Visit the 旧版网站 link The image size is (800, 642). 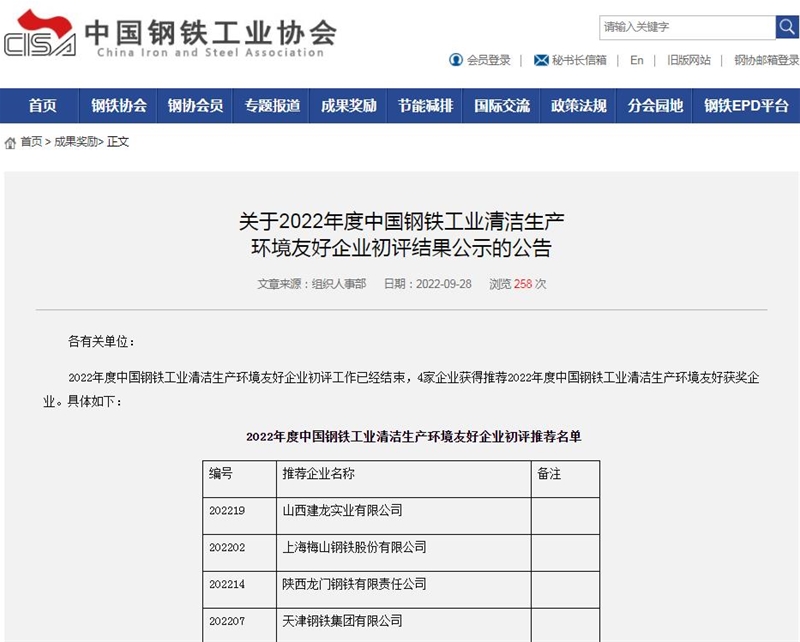click(689, 60)
